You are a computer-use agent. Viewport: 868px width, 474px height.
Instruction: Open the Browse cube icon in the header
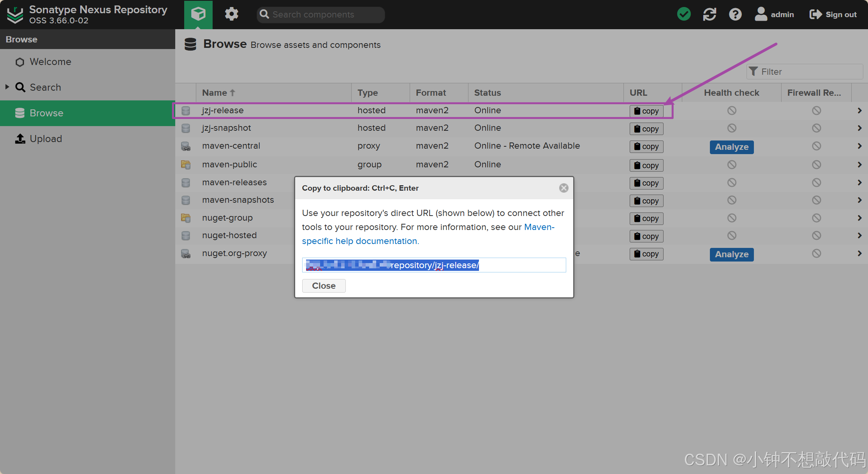(x=198, y=14)
